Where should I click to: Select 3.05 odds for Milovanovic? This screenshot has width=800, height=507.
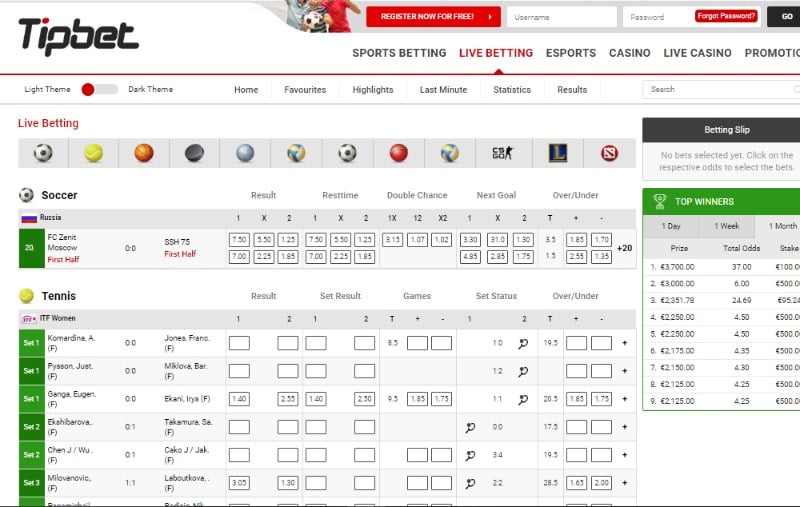239,483
